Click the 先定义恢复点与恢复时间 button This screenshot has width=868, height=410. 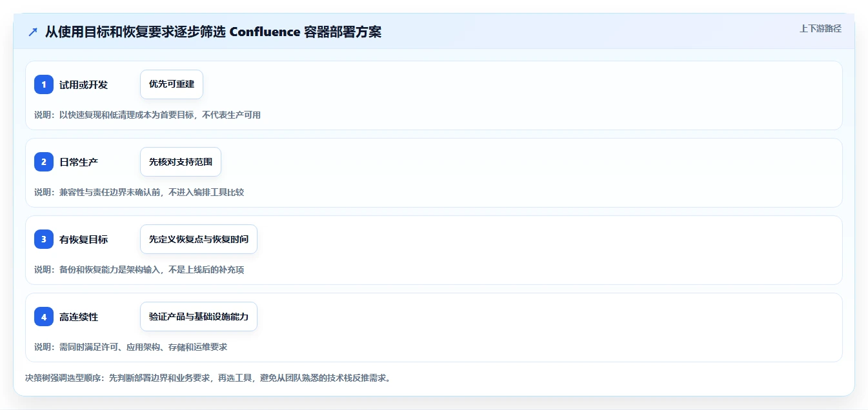[x=199, y=239]
